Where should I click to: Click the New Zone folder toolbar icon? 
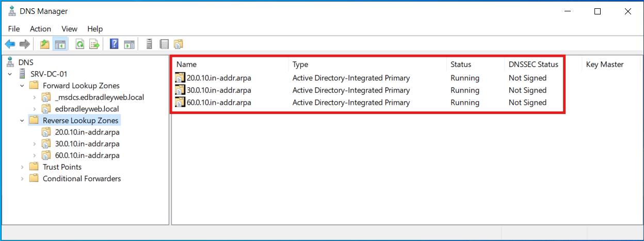pos(179,44)
